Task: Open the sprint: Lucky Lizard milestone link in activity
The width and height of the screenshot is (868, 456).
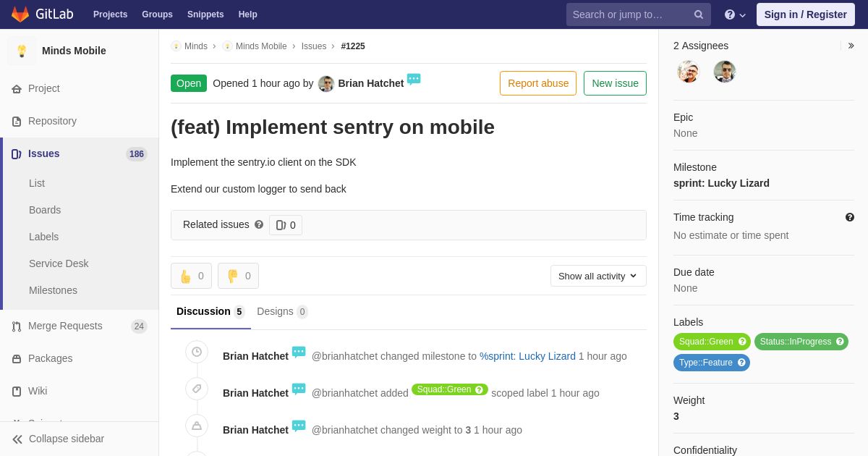Action: point(527,356)
